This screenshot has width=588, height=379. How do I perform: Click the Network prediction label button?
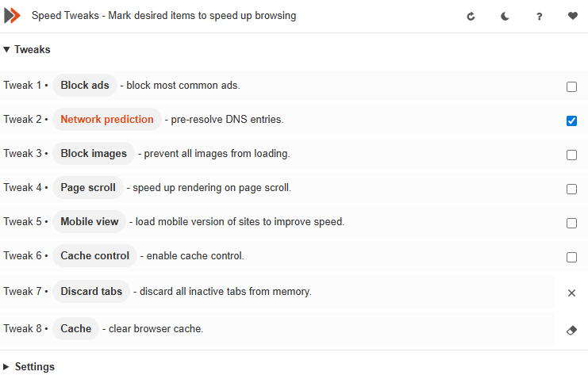pyautogui.click(x=107, y=120)
